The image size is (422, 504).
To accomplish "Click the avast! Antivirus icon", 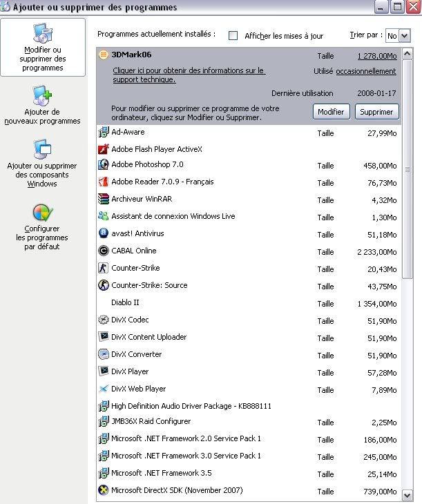I will pyautogui.click(x=104, y=233).
